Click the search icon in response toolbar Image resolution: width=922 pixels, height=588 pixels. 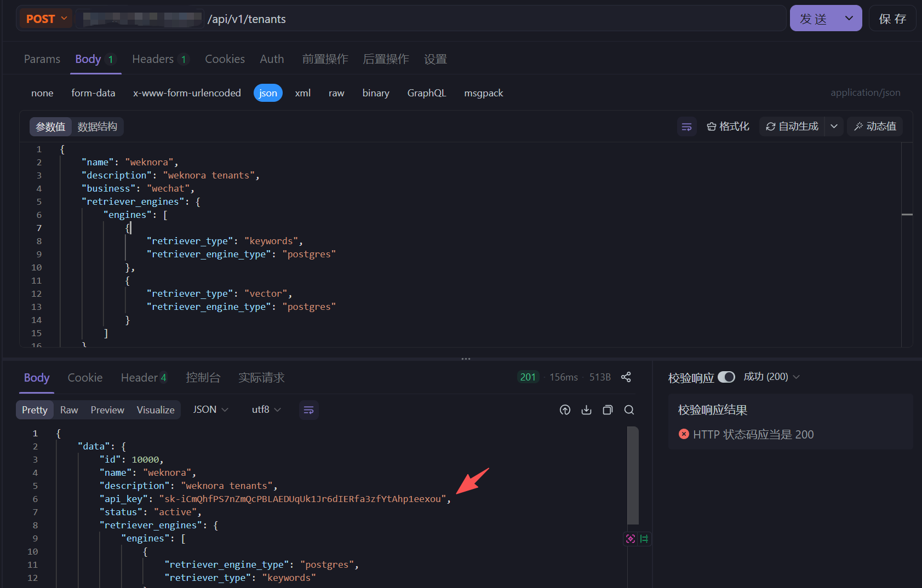coord(629,410)
